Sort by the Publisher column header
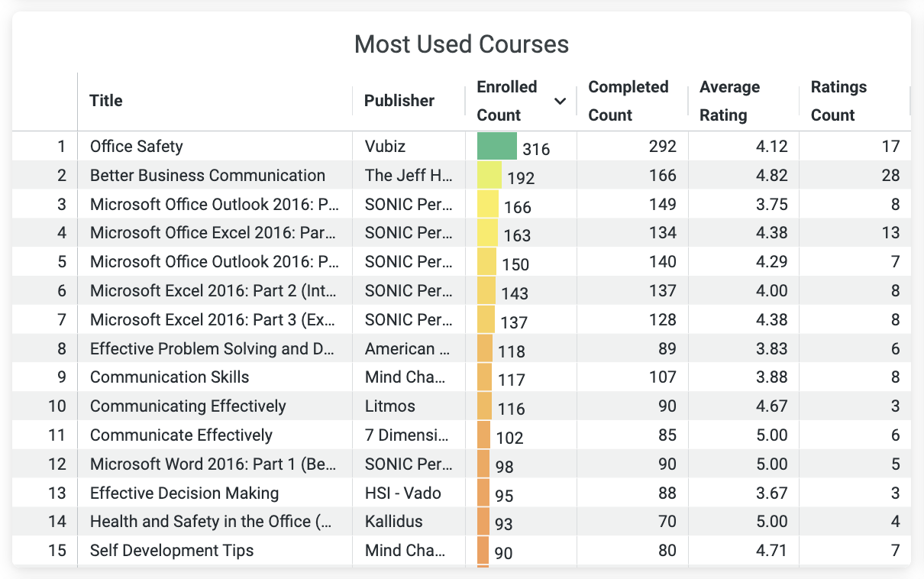This screenshot has height=579, width=924. click(399, 100)
